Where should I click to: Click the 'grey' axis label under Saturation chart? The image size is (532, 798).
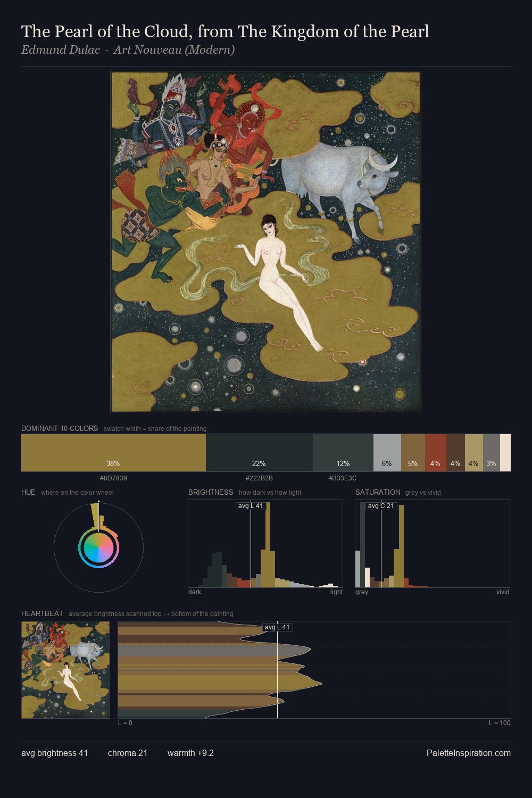tap(362, 592)
